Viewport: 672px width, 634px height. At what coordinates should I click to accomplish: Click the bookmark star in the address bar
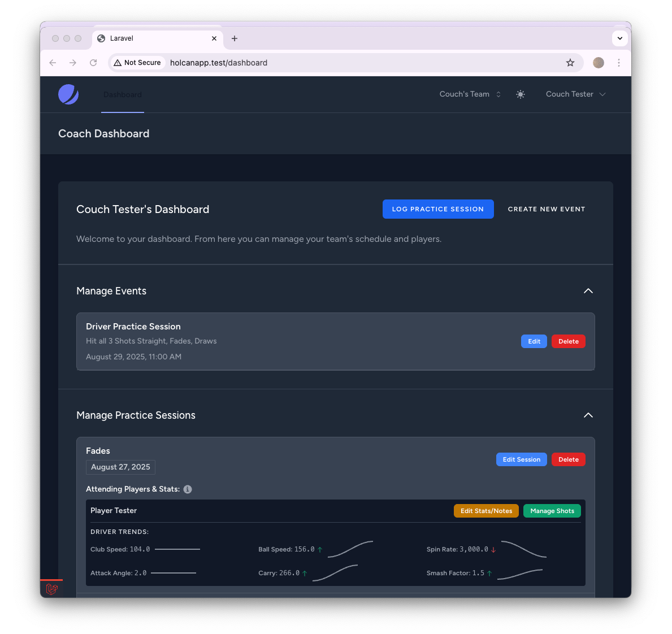click(570, 63)
